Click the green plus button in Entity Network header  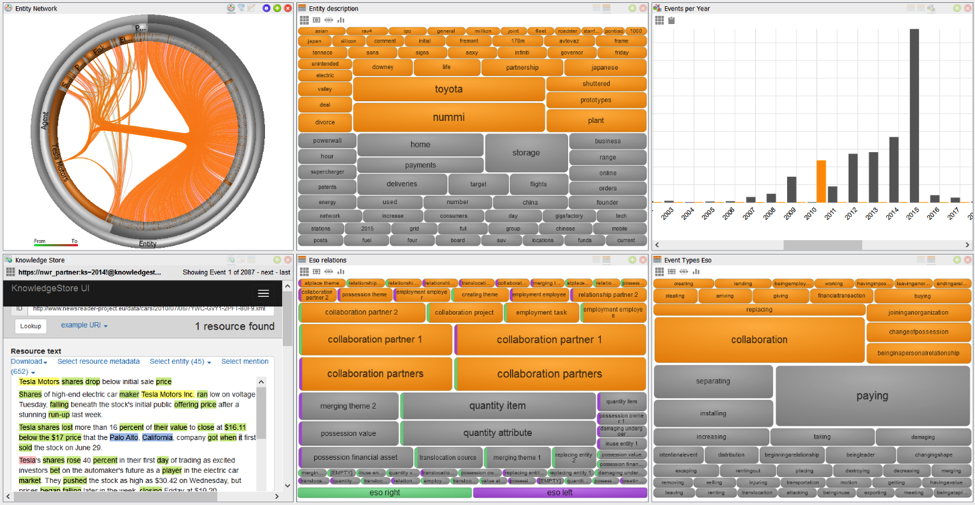(x=277, y=8)
